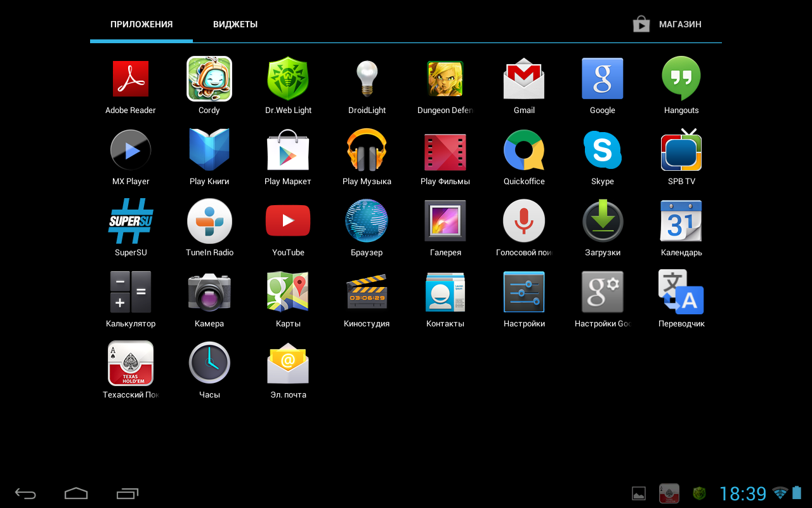812x508 pixels.
Task: Tap the battery indicator icon
Action: [x=797, y=493]
